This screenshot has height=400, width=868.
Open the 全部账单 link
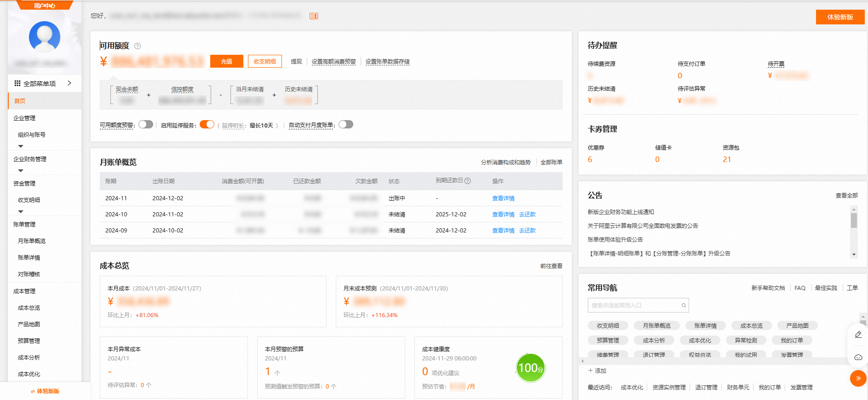tap(551, 162)
